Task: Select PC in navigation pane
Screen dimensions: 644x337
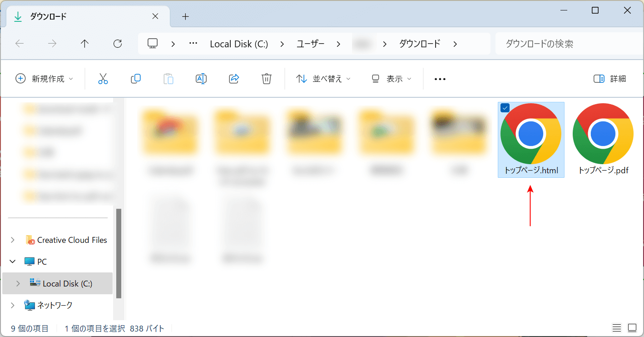Action: coord(35,262)
